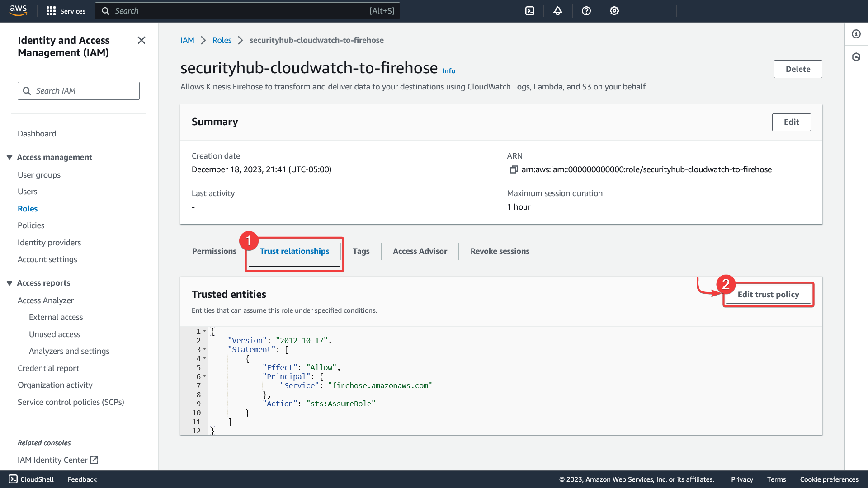868x488 pixels.
Task: Open IAM Identity Center external link icon
Action: 94,460
